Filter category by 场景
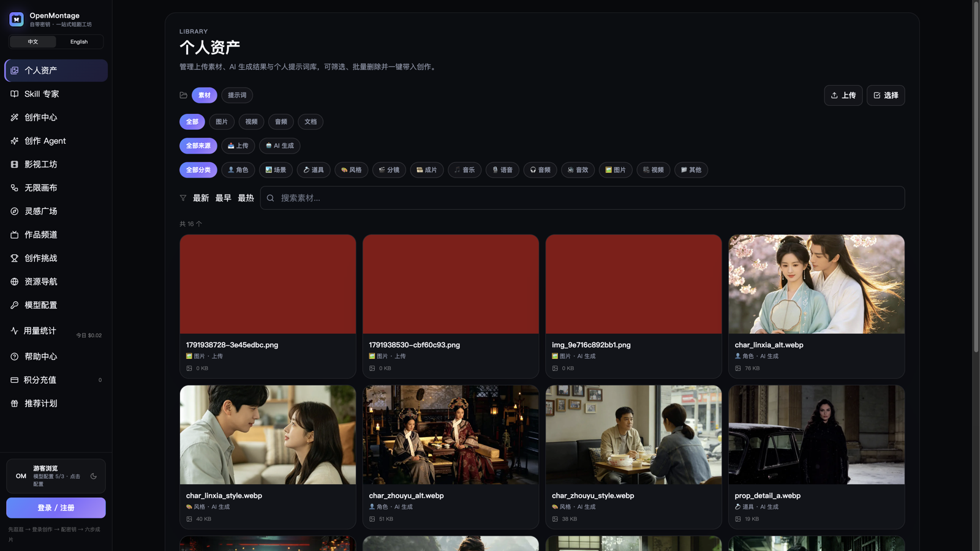The height and width of the screenshot is (551, 980). [x=276, y=170]
